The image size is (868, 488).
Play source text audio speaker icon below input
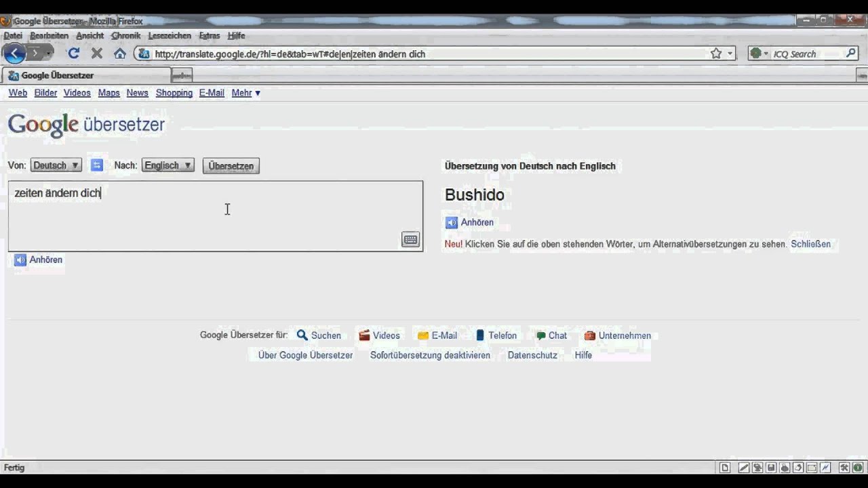point(20,260)
